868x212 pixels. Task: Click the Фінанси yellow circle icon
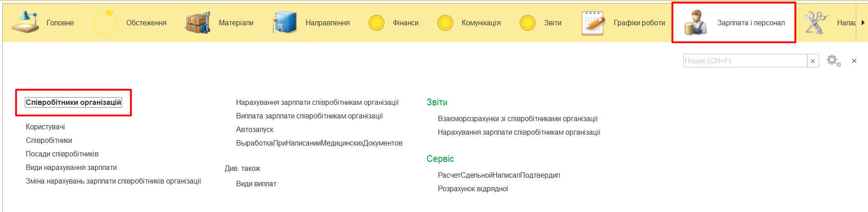[x=376, y=23]
